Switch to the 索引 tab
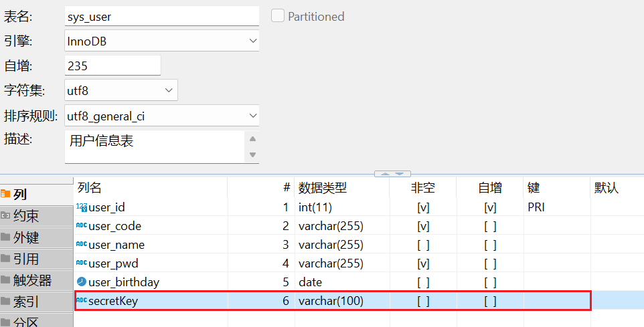Image resolution: width=644 pixels, height=327 pixels. click(x=37, y=302)
